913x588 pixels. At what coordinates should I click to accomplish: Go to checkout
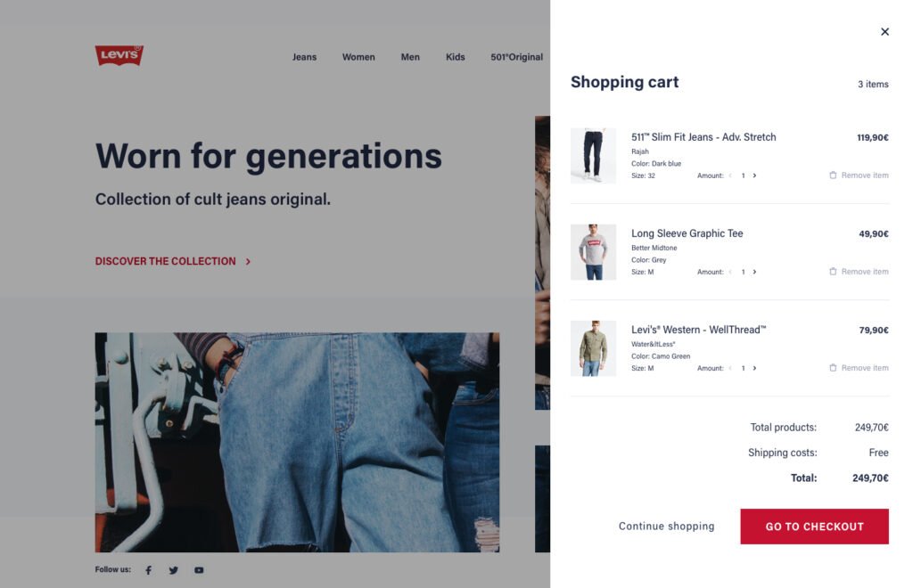[815, 527]
